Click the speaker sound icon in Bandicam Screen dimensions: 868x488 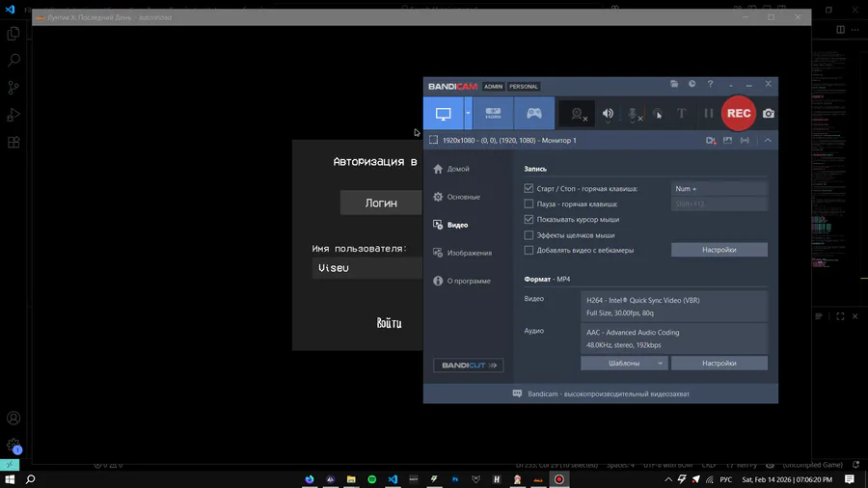[x=608, y=114]
